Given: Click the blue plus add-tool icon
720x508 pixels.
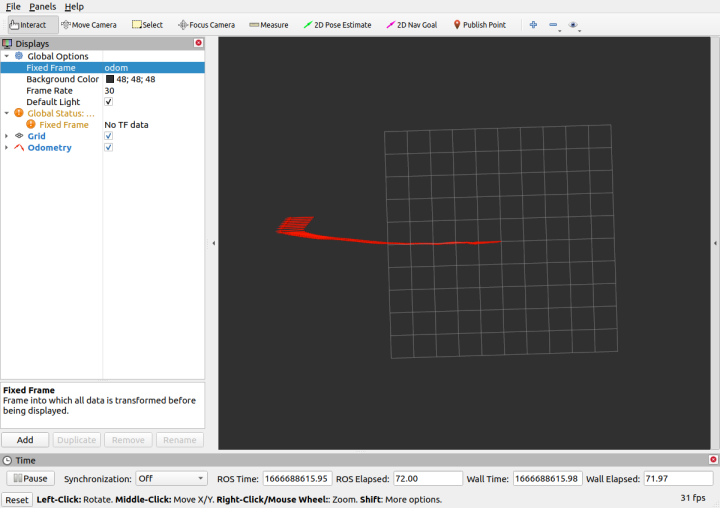Looking at the screenshot, I should [533, 25].
